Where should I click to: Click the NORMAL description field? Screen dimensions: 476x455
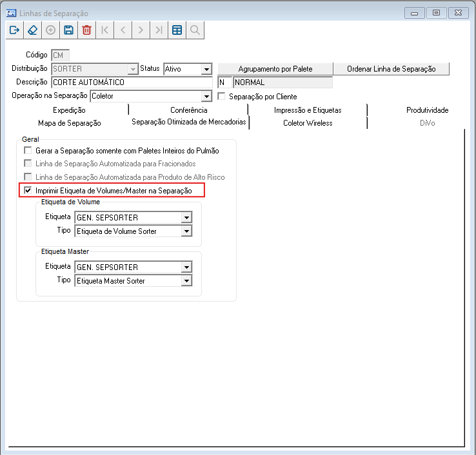(x=283, y=82)
